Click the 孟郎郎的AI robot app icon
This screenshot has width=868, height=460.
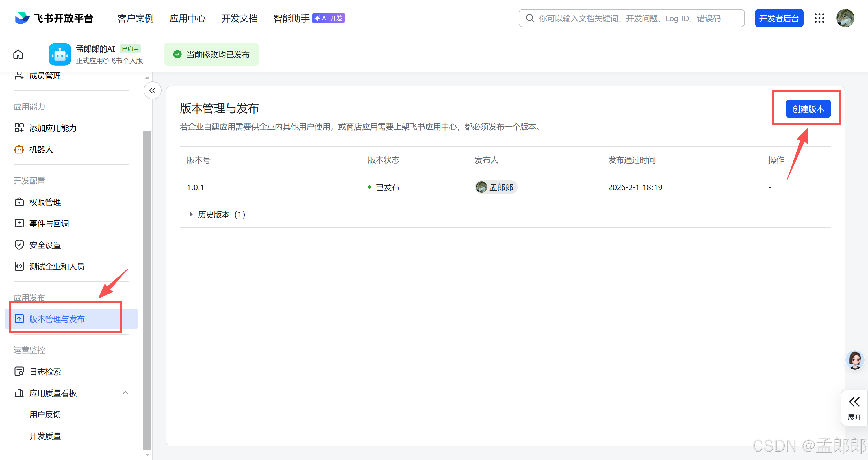tap(60, 54)
